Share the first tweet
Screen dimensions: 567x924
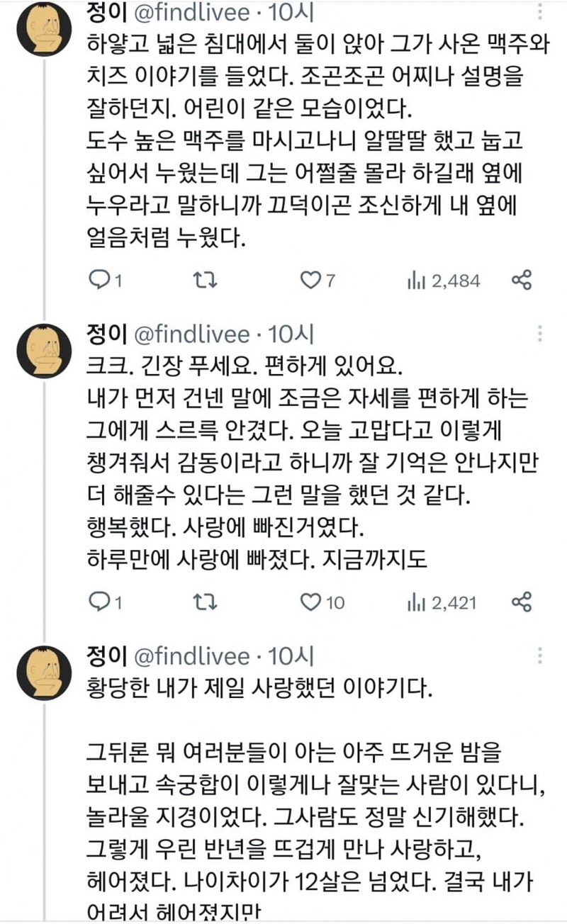point(522,281)
